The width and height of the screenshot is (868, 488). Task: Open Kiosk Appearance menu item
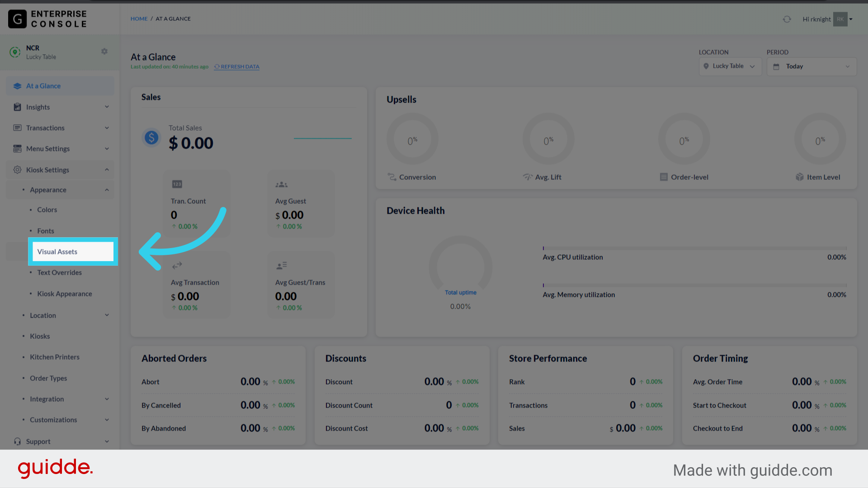coord(65,294)
